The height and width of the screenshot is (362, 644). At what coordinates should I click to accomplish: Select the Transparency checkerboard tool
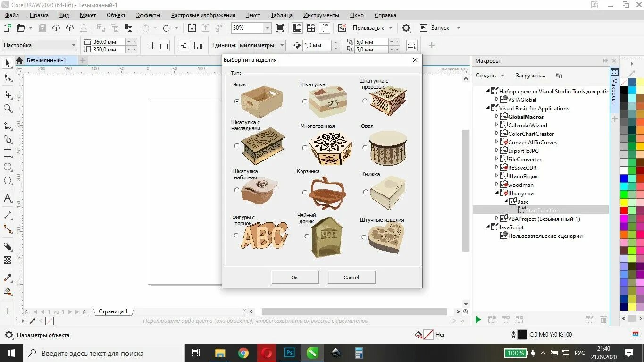[x=8, y=260]
